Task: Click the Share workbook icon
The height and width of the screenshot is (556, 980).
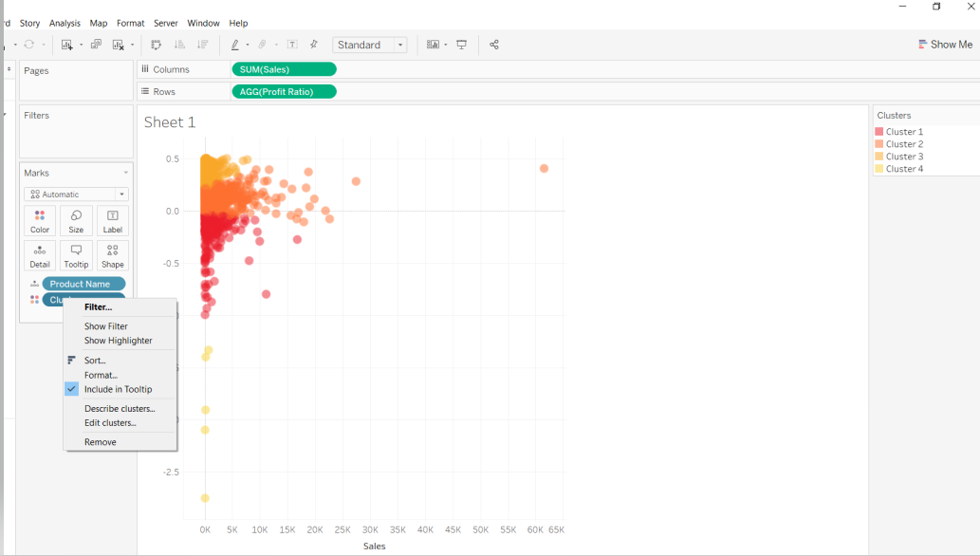Action: pyautogui.click(x=494, y=45)
